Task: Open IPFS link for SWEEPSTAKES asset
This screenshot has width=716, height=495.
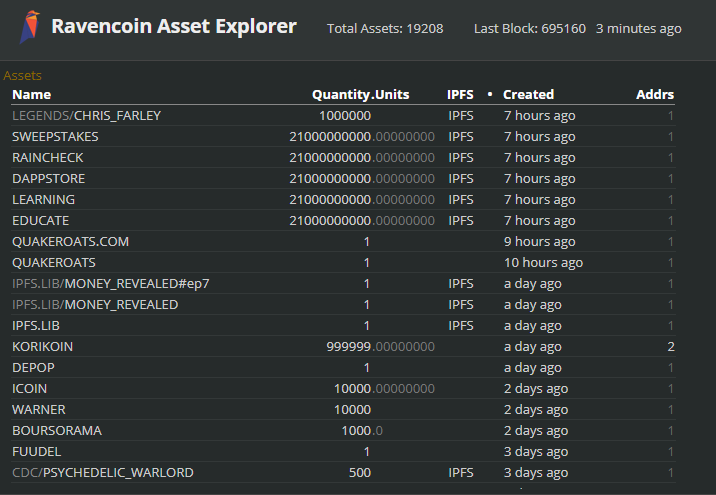Action: click(460, 137)
